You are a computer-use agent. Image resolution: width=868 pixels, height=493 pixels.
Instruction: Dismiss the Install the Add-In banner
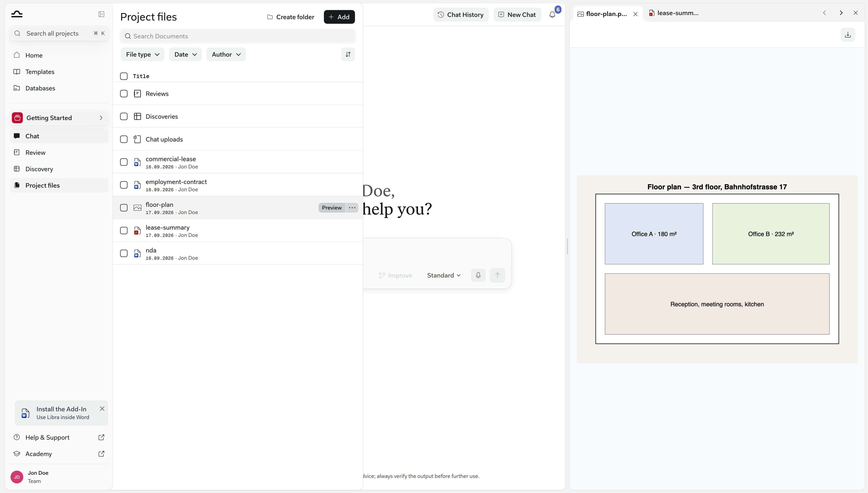(x=102, y=409)
